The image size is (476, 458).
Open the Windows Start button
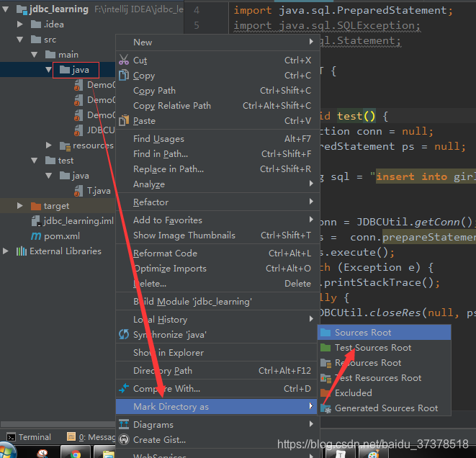click(7, 451)
